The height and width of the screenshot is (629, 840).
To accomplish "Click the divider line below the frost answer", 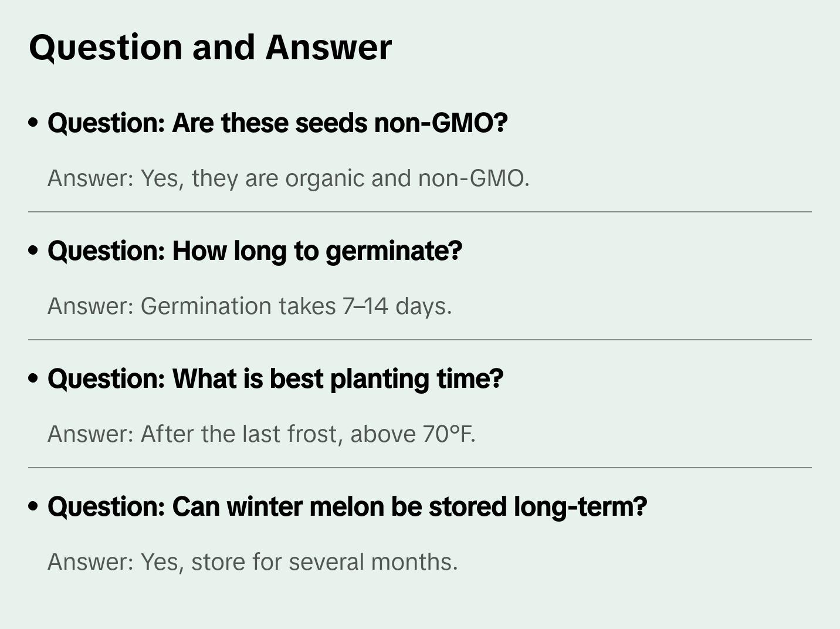I will pos(420,468).
